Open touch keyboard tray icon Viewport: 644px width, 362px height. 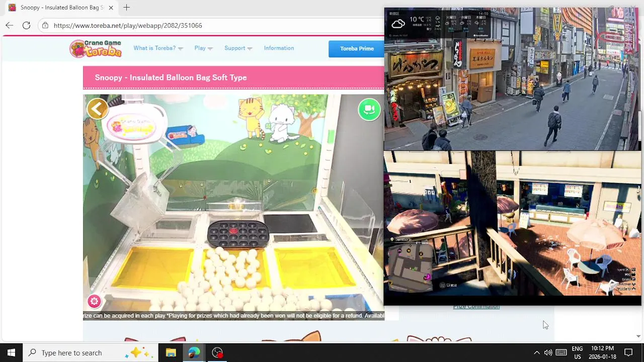pos(561,352)
